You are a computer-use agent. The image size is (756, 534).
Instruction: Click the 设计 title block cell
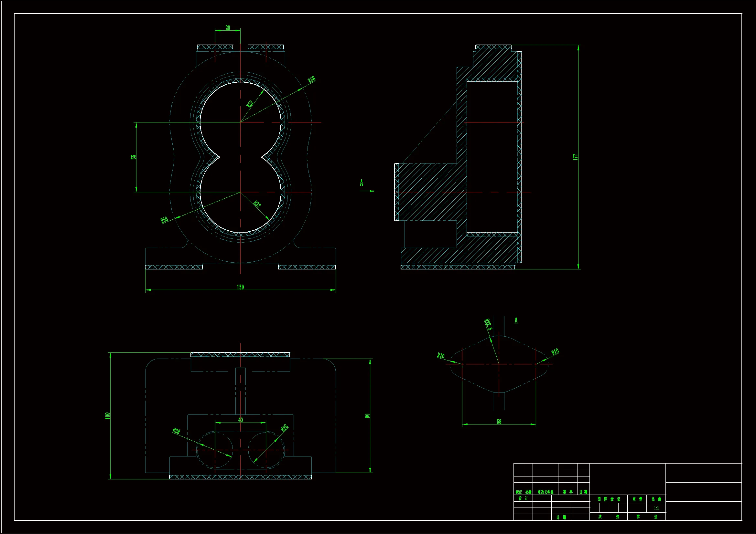523,498
